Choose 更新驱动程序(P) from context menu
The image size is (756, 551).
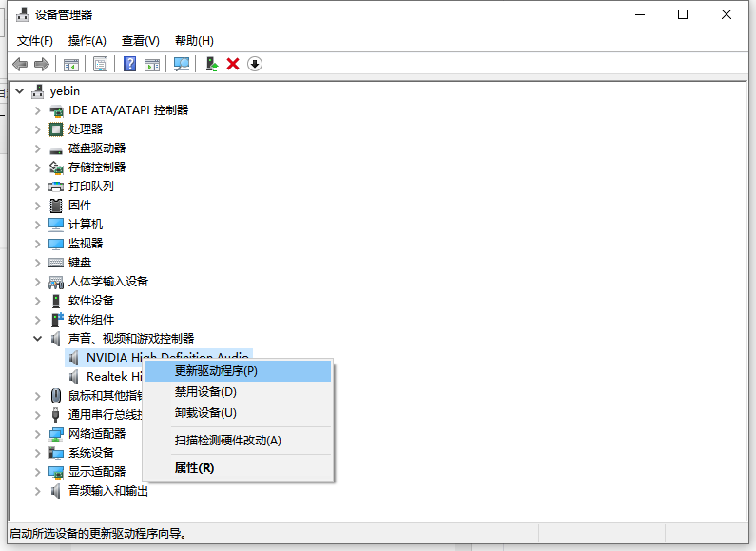pyautogui.click(x=238, y=371)
